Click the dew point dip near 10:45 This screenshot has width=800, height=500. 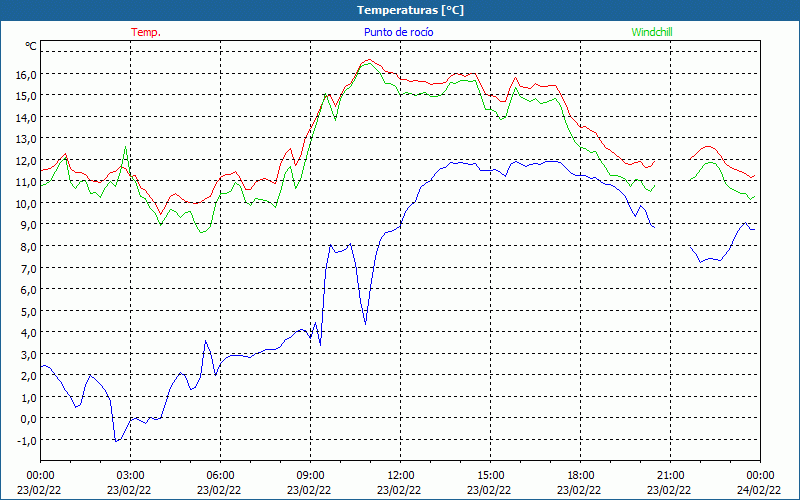click(365, 323)
